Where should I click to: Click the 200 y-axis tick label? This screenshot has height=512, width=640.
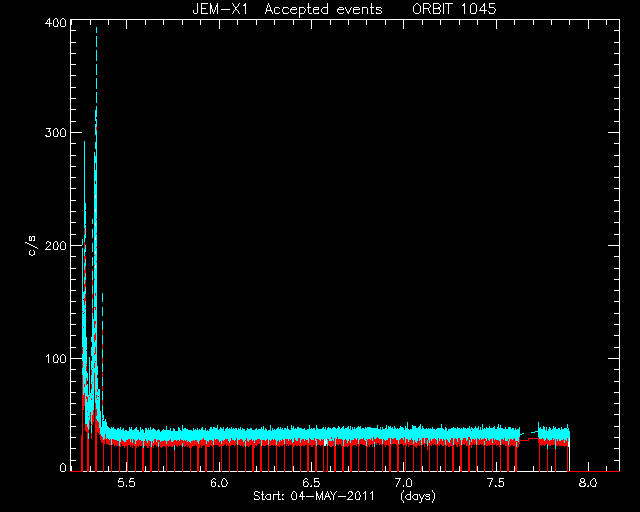point(55,245)
